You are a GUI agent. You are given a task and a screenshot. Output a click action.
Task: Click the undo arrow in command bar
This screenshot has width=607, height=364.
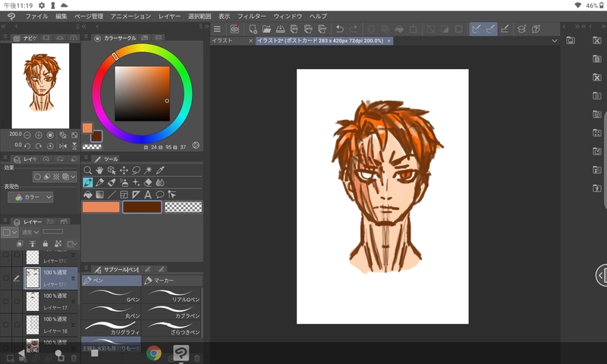pos(339,30)
